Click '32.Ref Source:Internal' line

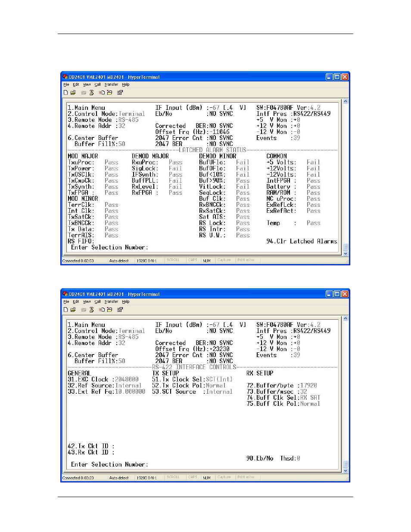[105, 385]
